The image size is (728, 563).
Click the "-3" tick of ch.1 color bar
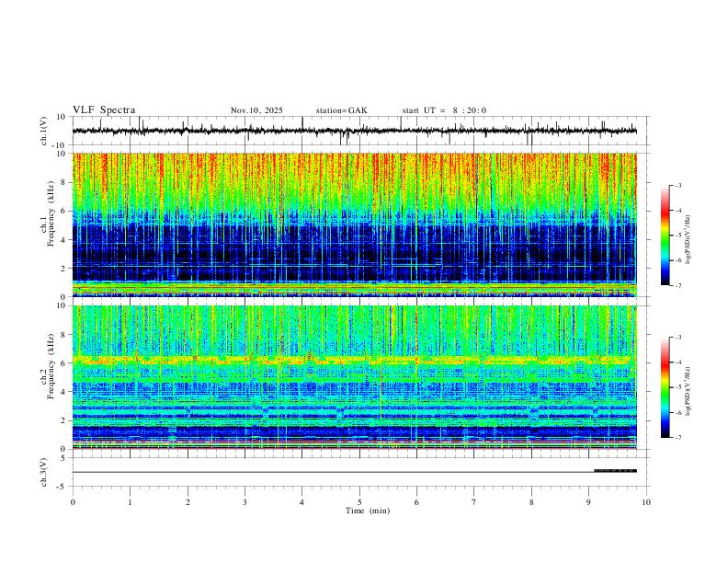click(677, 186)
